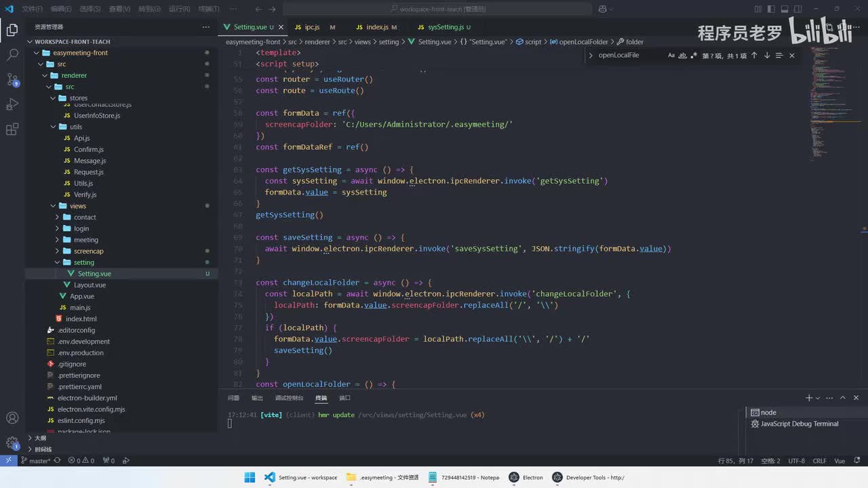Toggle Use Regular Expression in find widget
Viewport: 868px width, 488px height.
click(694, 56)
